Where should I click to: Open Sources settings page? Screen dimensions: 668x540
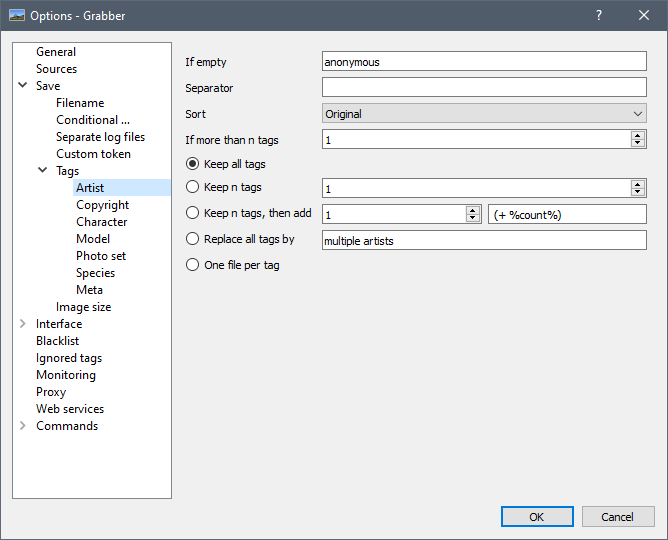(x=56, y=69)
